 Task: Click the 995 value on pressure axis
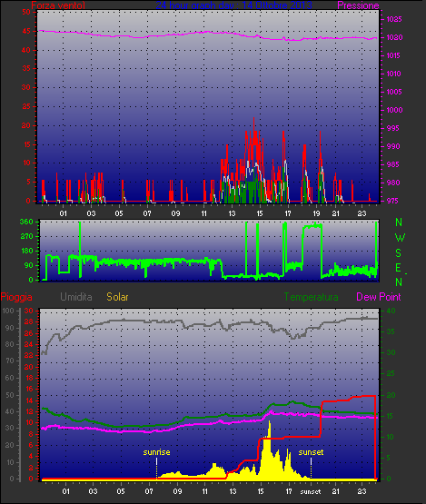393,128
